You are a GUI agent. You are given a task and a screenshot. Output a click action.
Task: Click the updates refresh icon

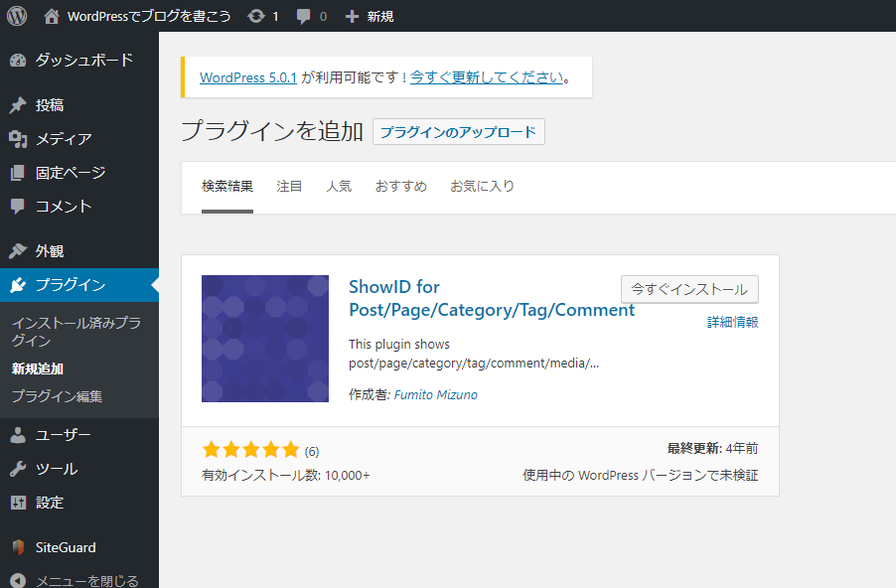256,16
